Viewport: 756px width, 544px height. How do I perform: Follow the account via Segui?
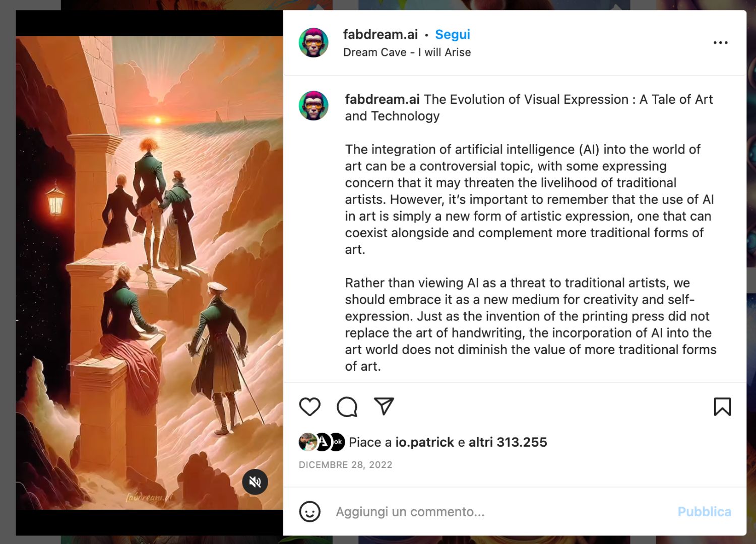[x=453, y=34]
